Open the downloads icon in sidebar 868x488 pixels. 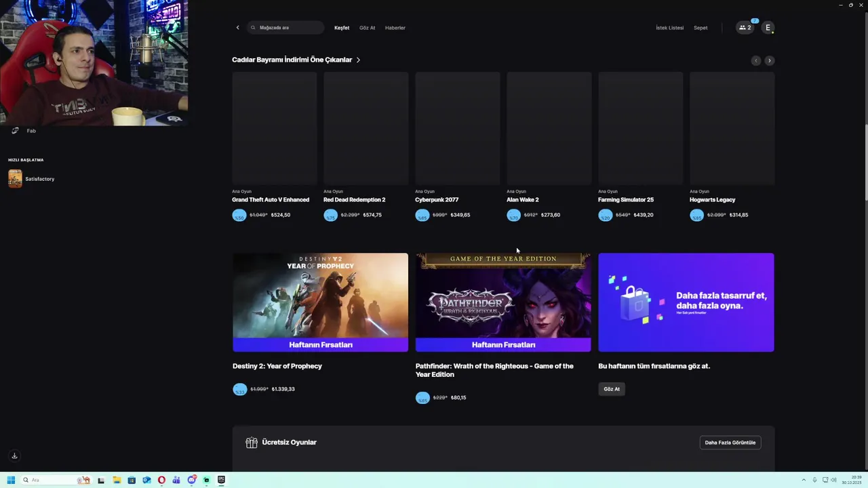pyautogui.click(x=14, y=455)
